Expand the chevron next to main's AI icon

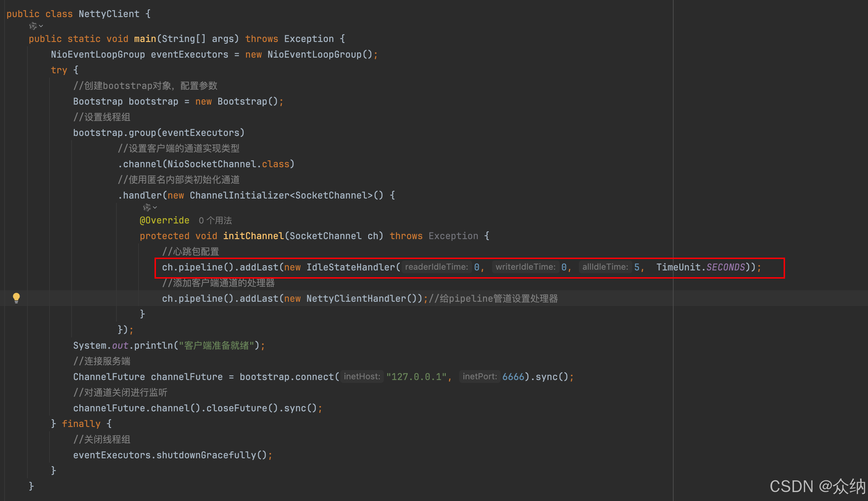[x=41, y=26]
